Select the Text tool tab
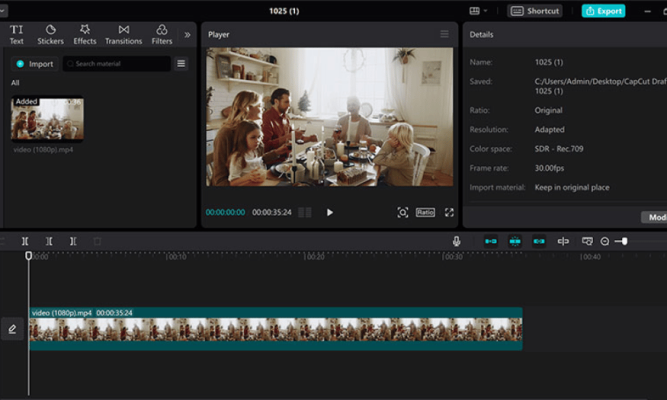The width and height of the screenshot is (667, 400). click(17, 35)
